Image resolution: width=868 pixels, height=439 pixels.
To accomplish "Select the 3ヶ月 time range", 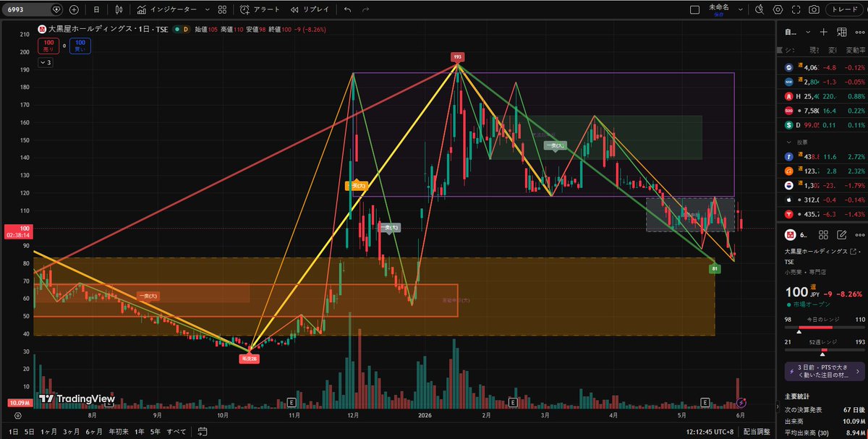I will 72,432.
